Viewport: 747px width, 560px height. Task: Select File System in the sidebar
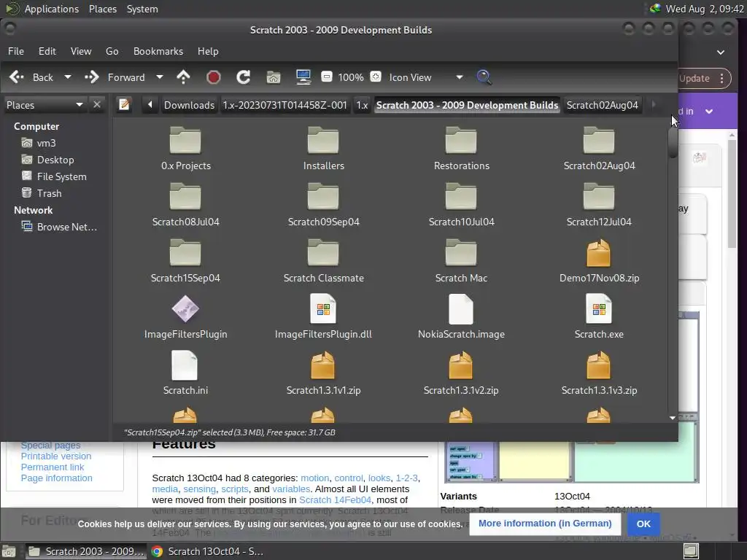(x=61, y=176)
